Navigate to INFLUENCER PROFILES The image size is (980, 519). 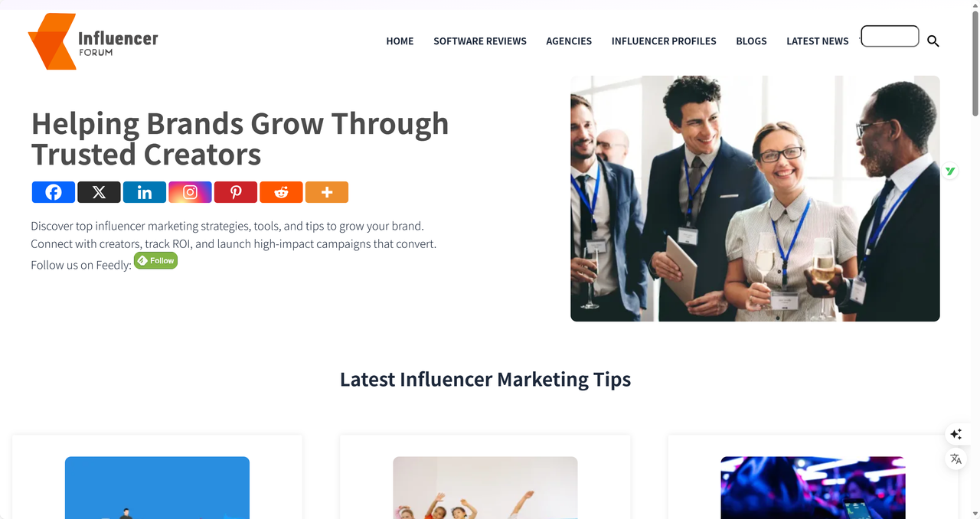[x=664, y=41]
